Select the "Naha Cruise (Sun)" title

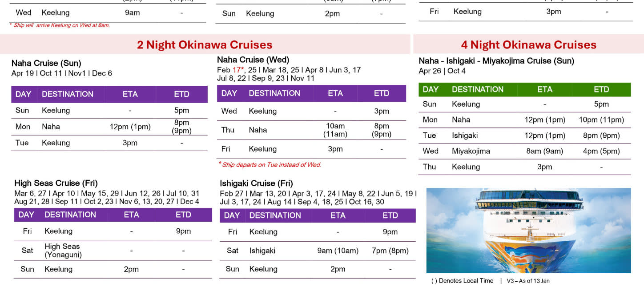pos(46,63)
